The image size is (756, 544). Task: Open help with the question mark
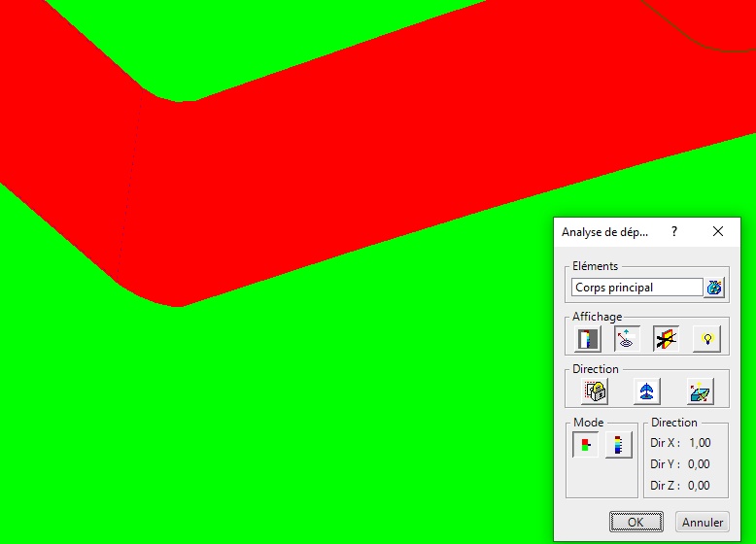674,232
